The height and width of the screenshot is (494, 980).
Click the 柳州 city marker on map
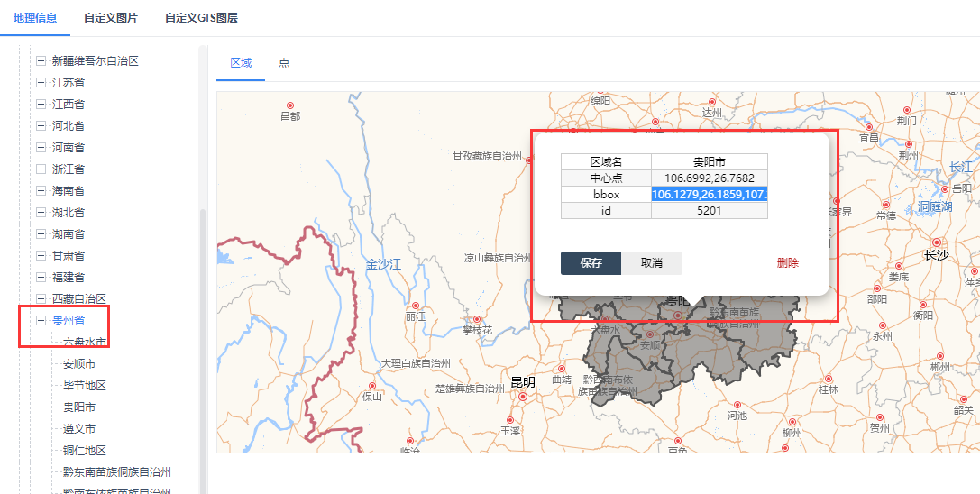click(792, 422)
